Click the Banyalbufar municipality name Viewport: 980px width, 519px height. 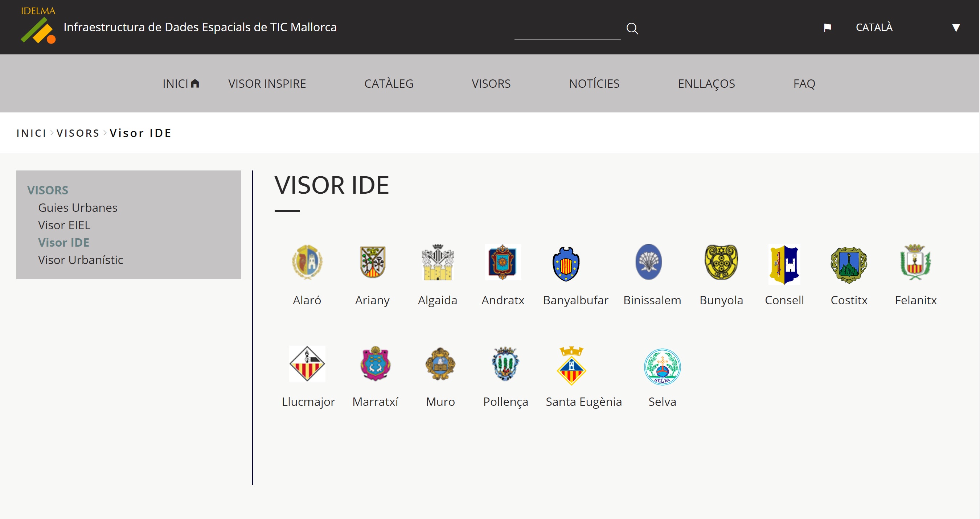575,300
